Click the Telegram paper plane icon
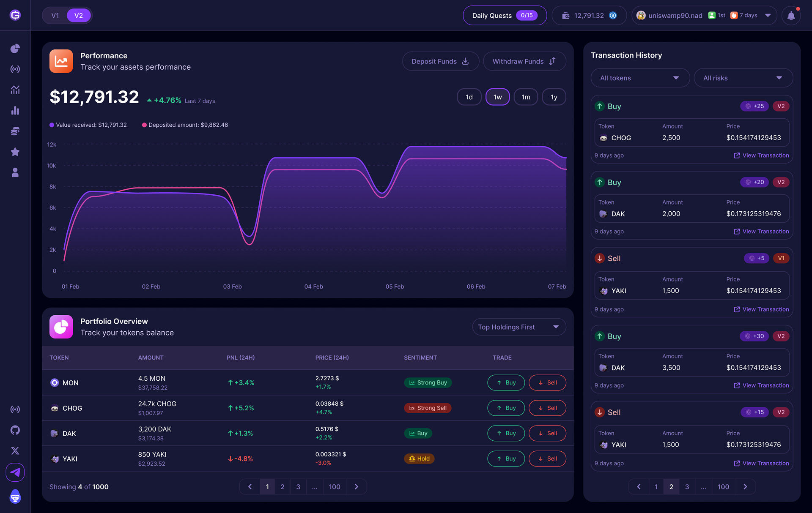The image size is (812, 513). click(15, 472)
